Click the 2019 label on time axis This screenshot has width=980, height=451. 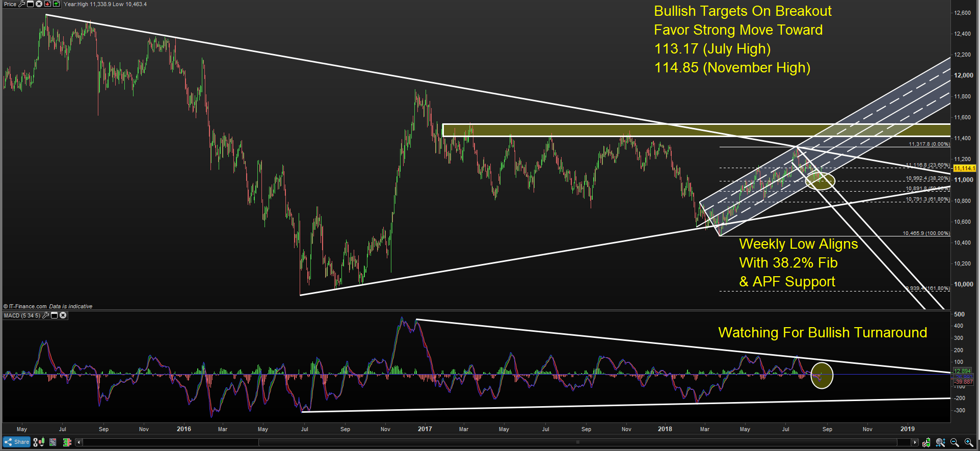point(907,429)
